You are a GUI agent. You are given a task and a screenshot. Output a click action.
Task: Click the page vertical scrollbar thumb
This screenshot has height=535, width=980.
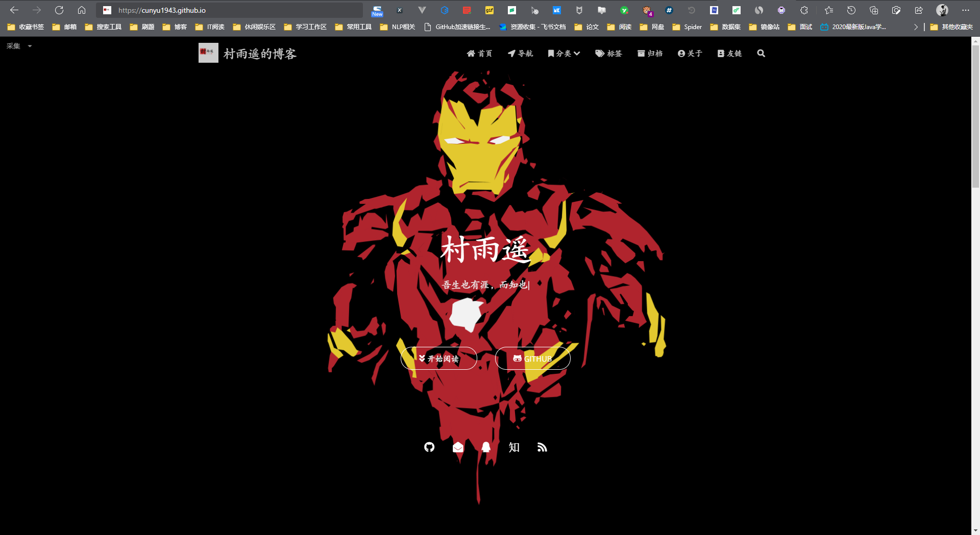click(975, 116)
